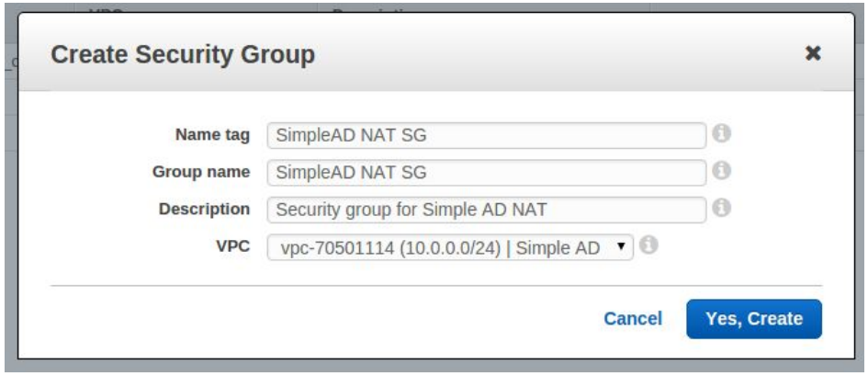The image size is (868, 376).
Task: Click the info icon beside Description field
Action: click(x=722, y=209)
